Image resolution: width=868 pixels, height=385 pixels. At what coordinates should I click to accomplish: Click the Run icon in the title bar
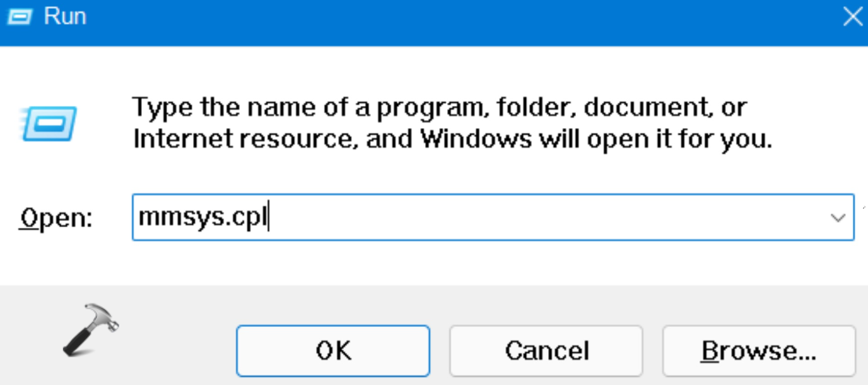(x=19, y=16)
